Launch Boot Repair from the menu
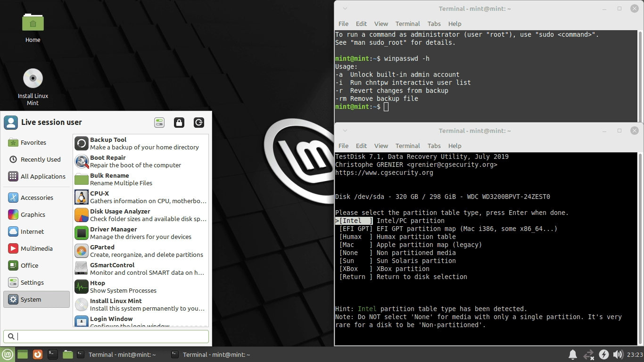Viewport: 644px width, 362px height. pos(140,161)
